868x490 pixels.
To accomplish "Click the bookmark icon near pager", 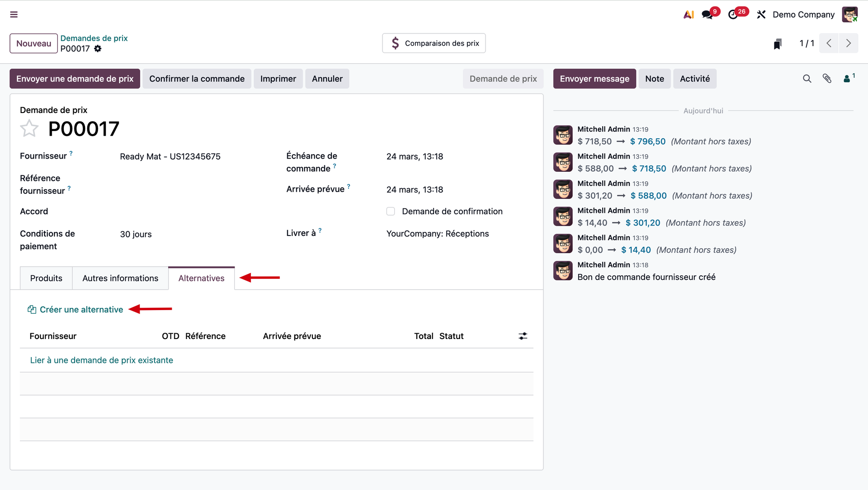I will pyautogui.click(x=778, y=44).
